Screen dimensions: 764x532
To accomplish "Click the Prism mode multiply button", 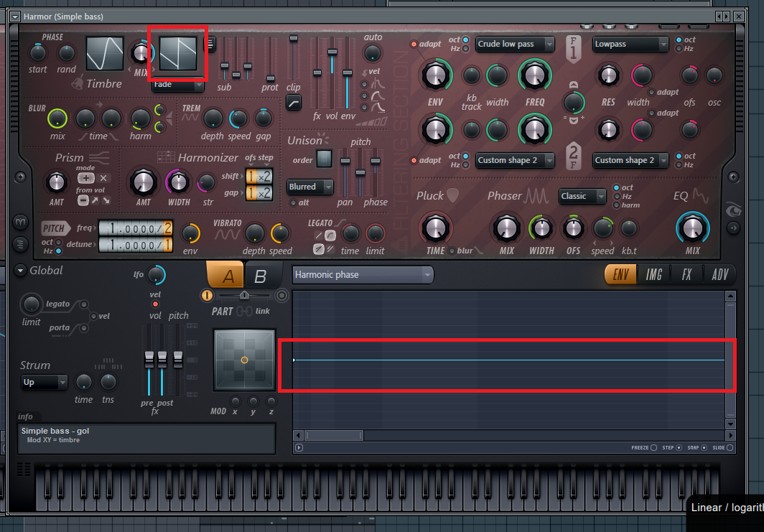I will coord(103,178).
